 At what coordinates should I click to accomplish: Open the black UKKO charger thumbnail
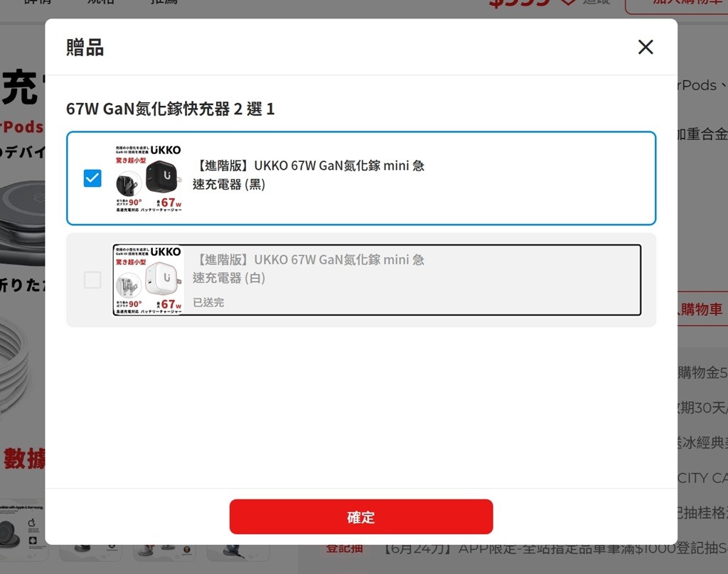(149, 178)
